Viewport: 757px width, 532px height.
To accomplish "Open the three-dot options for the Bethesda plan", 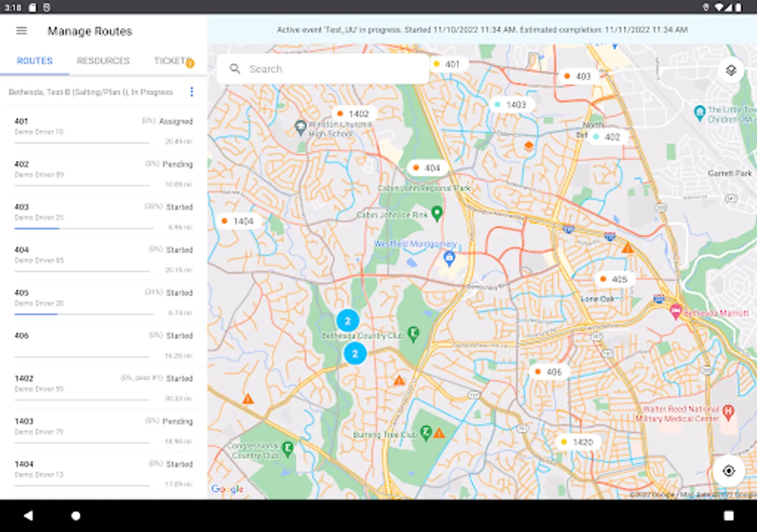I will coord(191,92).
